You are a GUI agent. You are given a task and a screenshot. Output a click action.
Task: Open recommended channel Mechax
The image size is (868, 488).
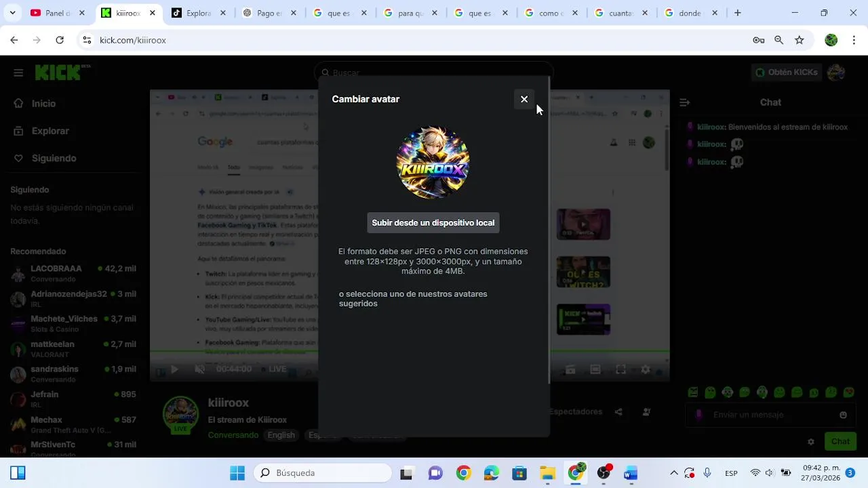coord(73,424)
